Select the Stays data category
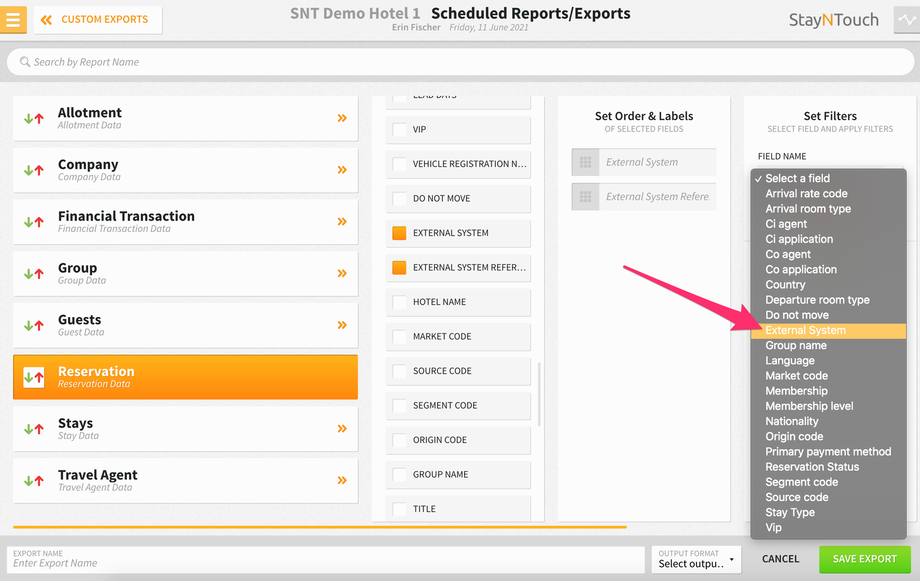Viewport: 920px width, 581px height. 185,429
